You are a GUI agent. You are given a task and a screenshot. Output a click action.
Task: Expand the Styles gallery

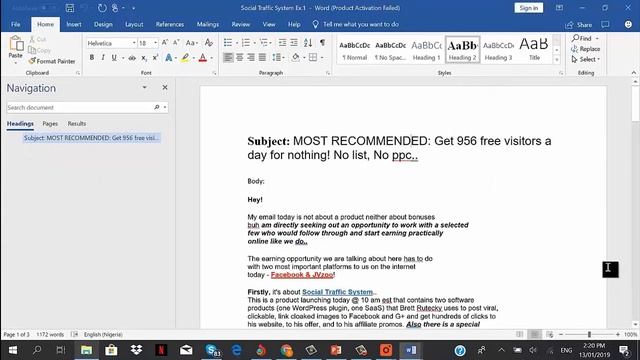click(x=557, y=60)
